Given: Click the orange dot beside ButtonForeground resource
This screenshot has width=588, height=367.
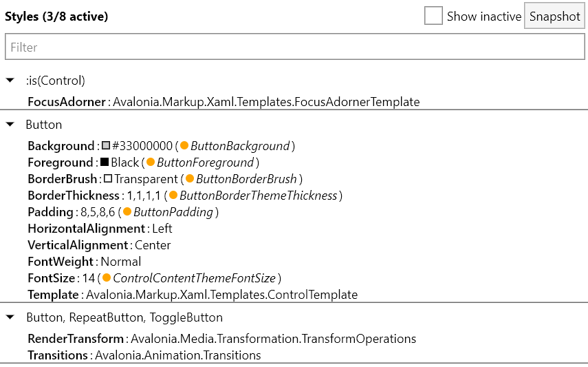Looking at the screenshot, I should pyautogui.click(x=151, y=162).
